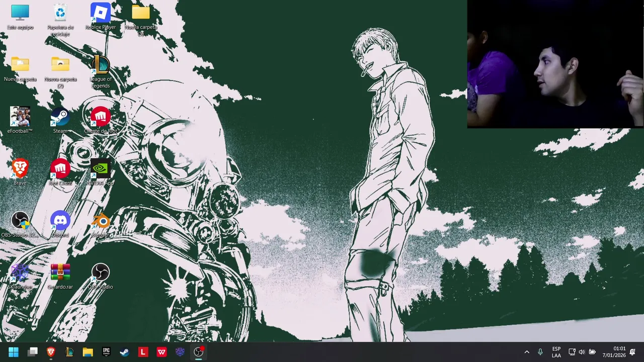The height and width of the screenshot is (362, 644).
Task: Open the clock showing 01:01 7/01/2026
Action: (x=614, y=352)
